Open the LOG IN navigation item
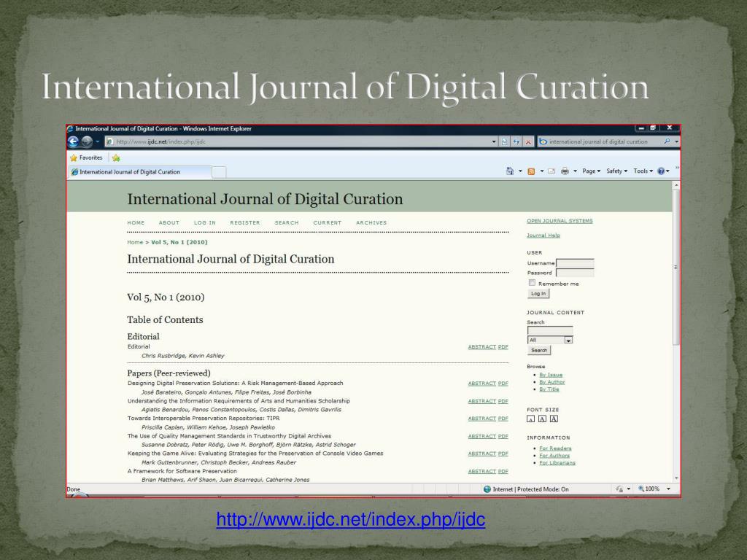Image resolution: width=747 pixels, height=560 pixels. click(x=205, y=223)
